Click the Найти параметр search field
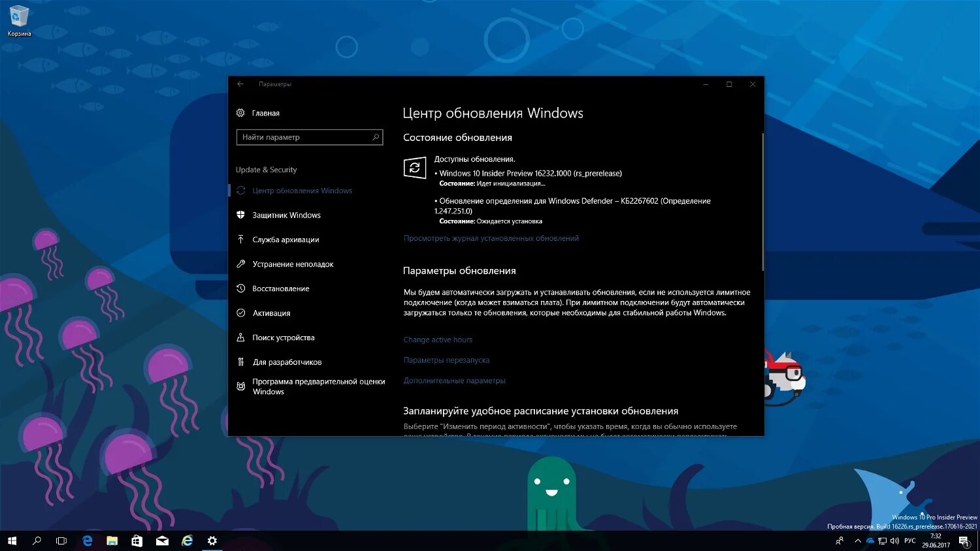 tap(310, 137)
